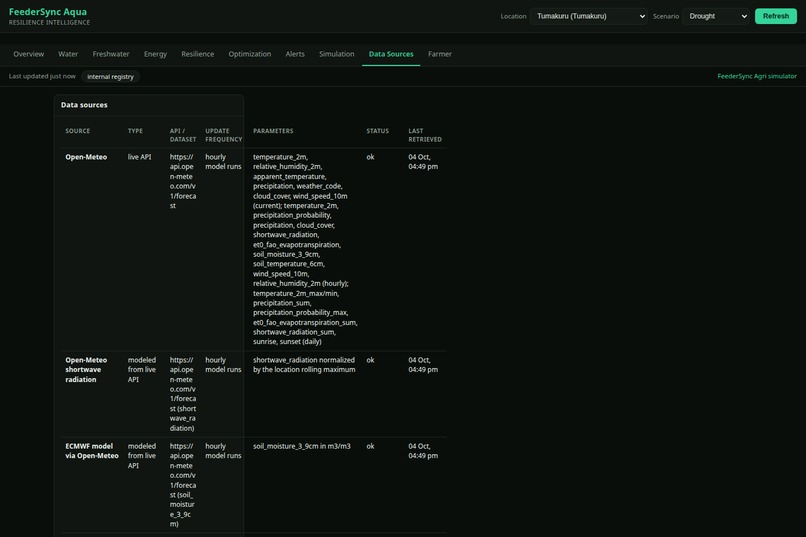
Task: Click the LAST RETRIEVED column header
Action: coord(425,135)
